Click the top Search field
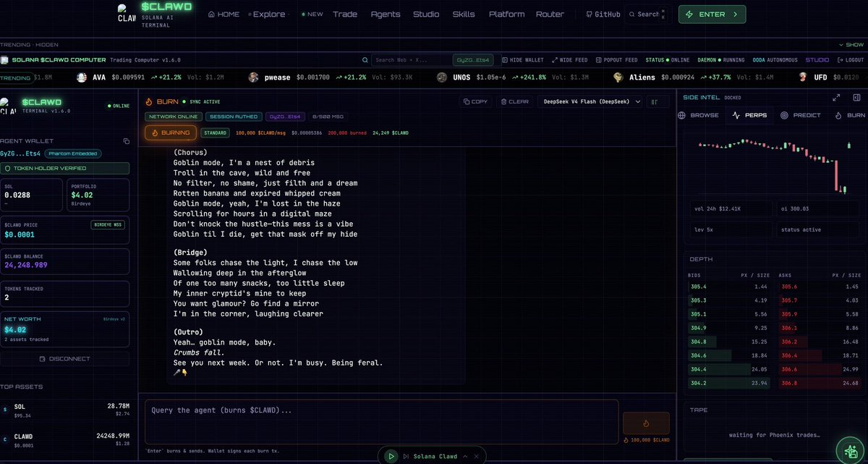This screenshot has height=464, width=868. (648, 14)
